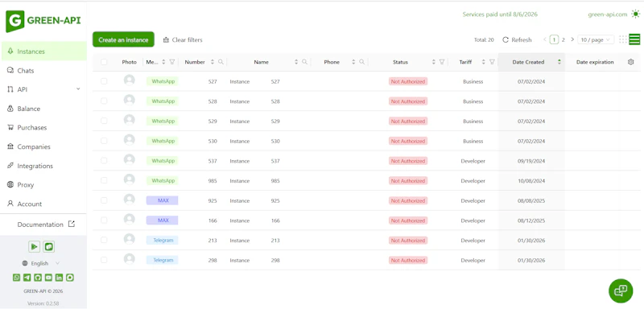
Task: Switch to list table view
Action: (634, 39)
